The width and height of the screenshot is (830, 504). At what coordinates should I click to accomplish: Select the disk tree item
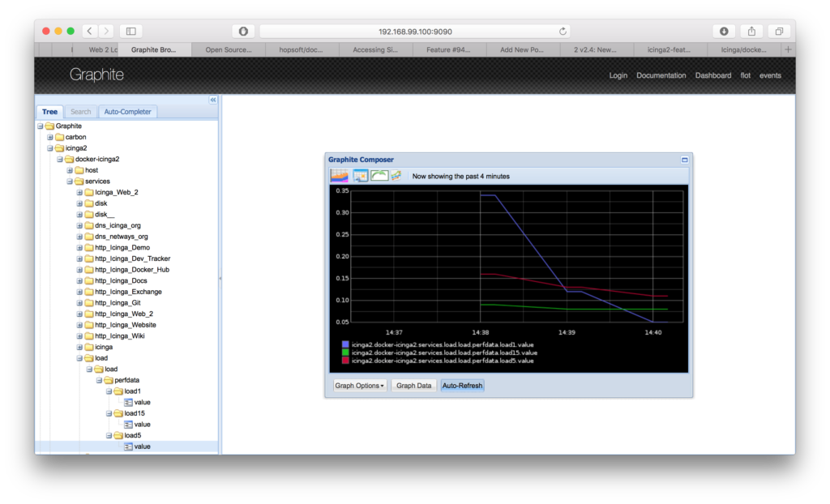[x=101, y=204]
